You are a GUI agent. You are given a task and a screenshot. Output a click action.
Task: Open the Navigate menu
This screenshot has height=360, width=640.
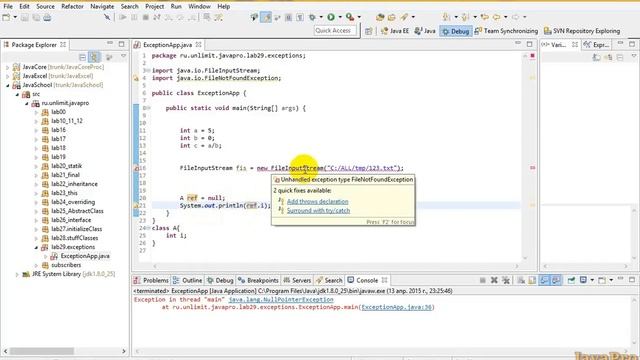pyautogui.click(x=102, y=6)
